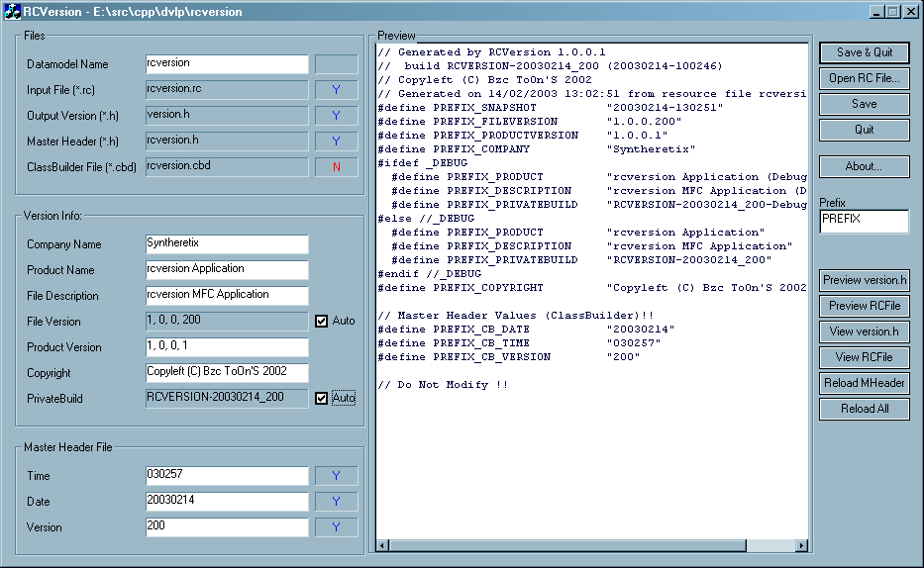Click the Input File field rcversion.rc
The width and height of the screenshot is (924, 568).
(227, 90)
